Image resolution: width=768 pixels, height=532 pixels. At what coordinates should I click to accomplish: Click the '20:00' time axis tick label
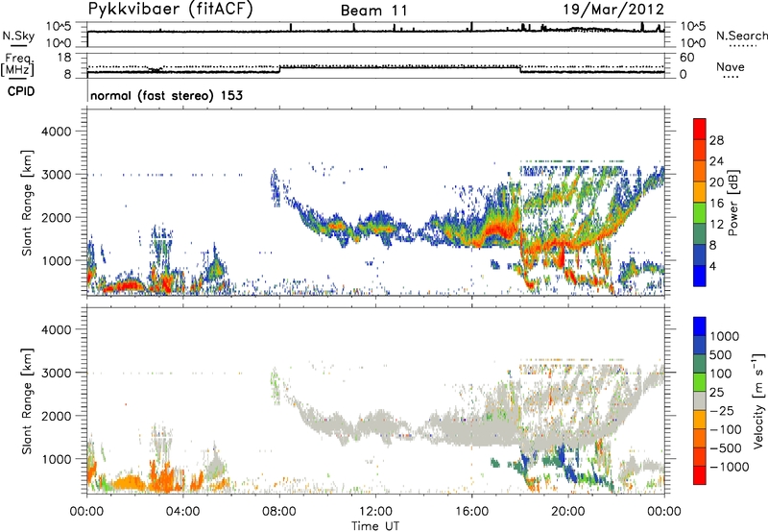pos(568,512)
